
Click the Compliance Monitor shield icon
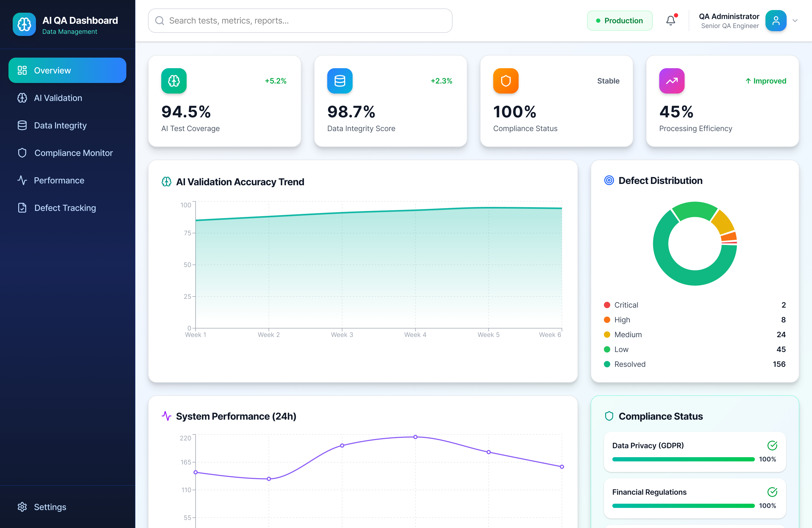22,153
